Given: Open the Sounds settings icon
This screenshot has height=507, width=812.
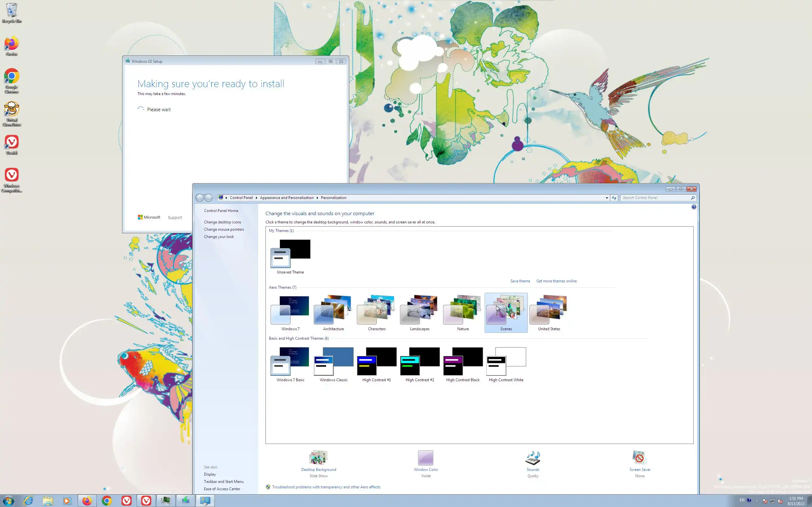Looking at the screenshot, I should pos(533,458).
